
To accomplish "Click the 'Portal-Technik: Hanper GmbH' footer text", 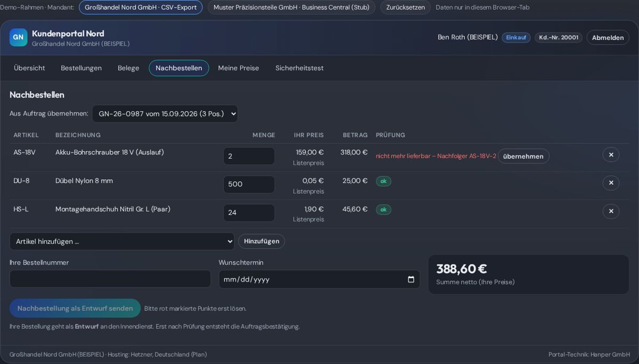I will [589, 354].
